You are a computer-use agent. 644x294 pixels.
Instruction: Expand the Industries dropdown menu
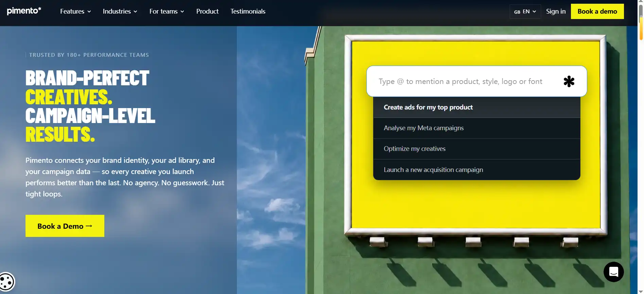120,11
